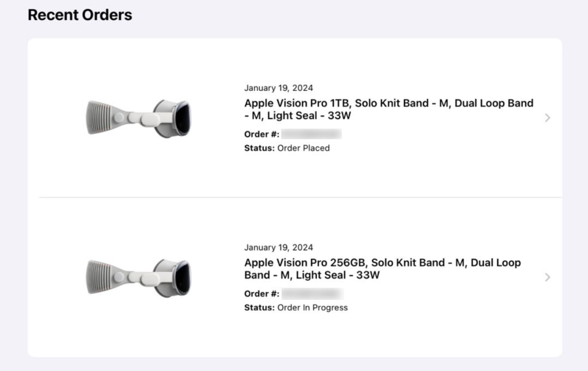Click the January 19, 2024 date on the 1TB order
Screen dimensions: 588x371
(x=278, y=88)
